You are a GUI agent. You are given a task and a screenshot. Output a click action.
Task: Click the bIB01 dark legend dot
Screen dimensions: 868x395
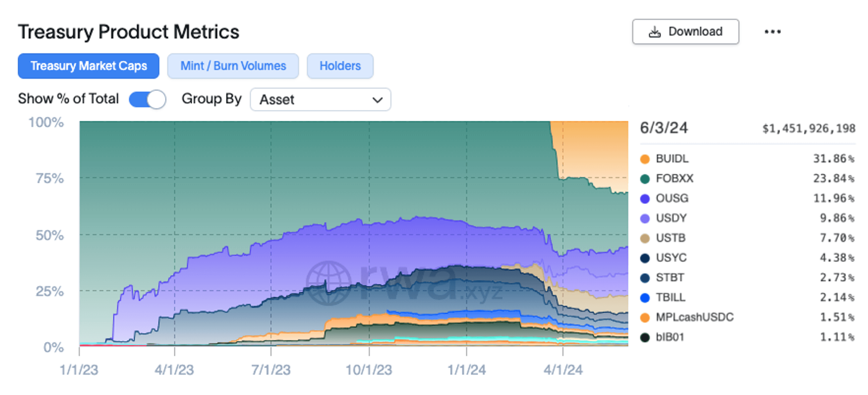[645, 337]
